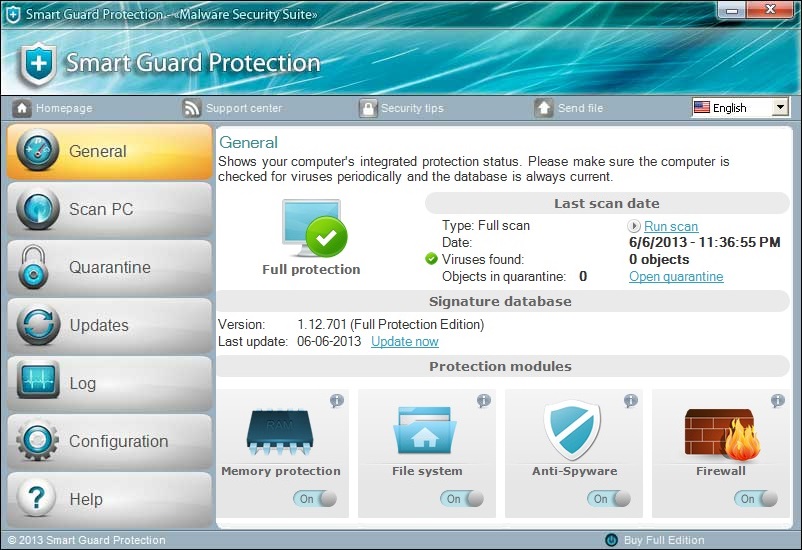The image size is (802, 550).
Task: Switch to the Scan PC section
Action: (109, 209)
